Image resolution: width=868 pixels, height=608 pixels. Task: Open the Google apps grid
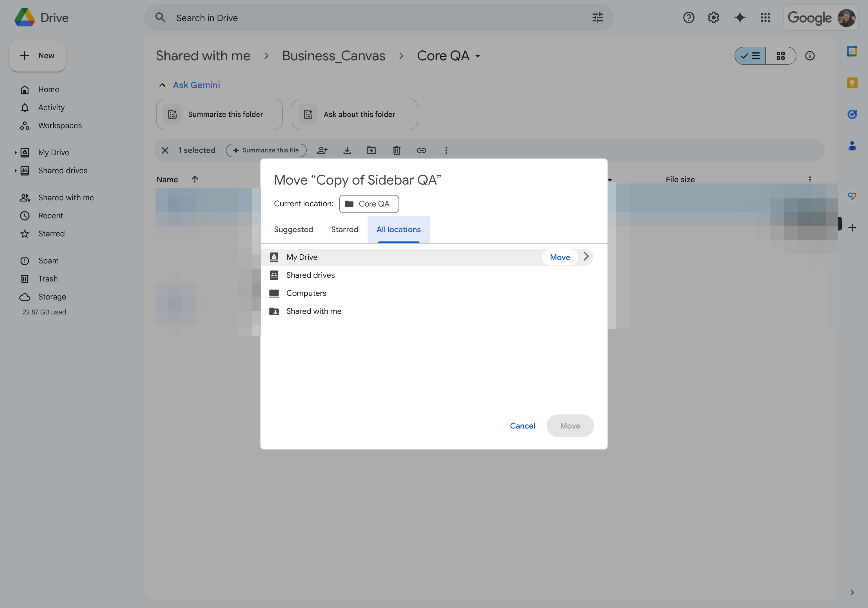tap(765, 17)
